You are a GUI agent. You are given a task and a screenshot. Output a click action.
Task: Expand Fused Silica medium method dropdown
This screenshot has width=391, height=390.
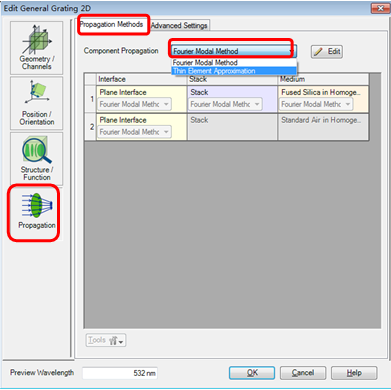tap(316, 104)
